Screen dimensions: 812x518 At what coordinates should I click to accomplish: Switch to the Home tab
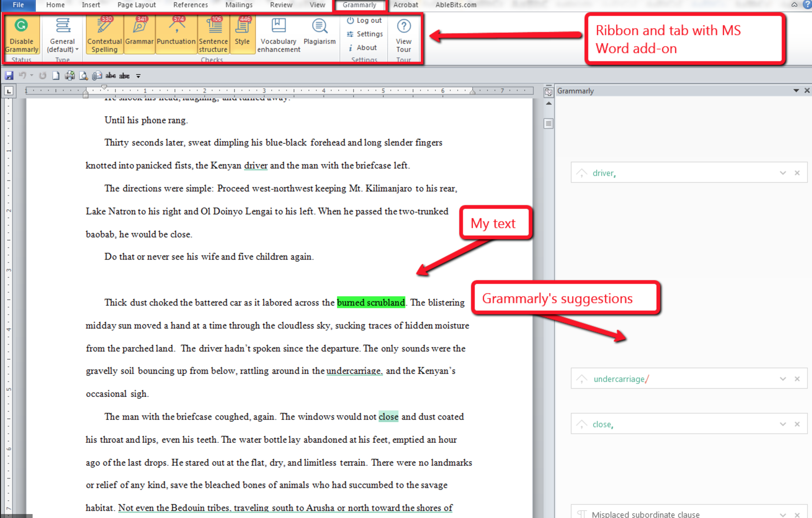pos(55,5)
